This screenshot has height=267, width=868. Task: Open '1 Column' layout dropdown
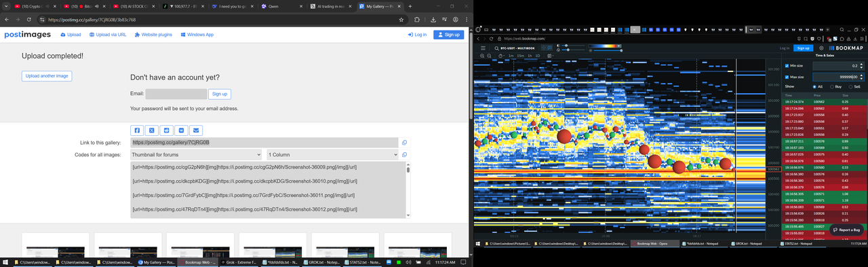pyautogui.click(x=332, y=155)
